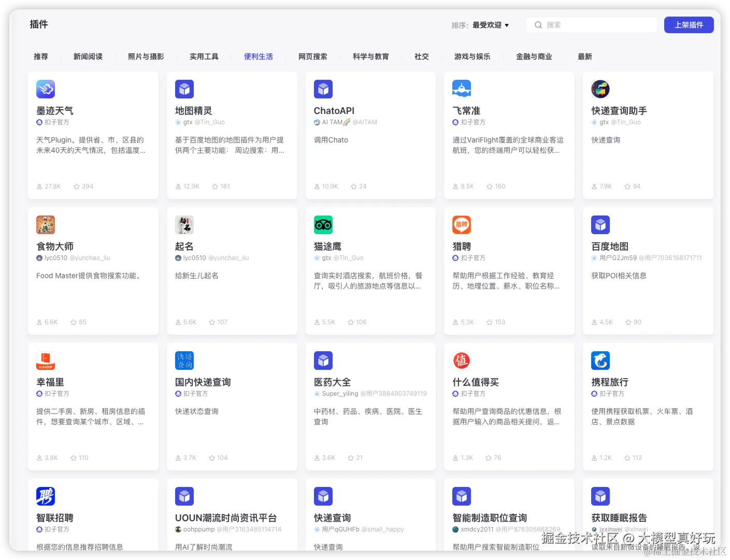Click the 百度地图 cube icon
The width and height of the screenshot is (730, 560).
(600, 225)
